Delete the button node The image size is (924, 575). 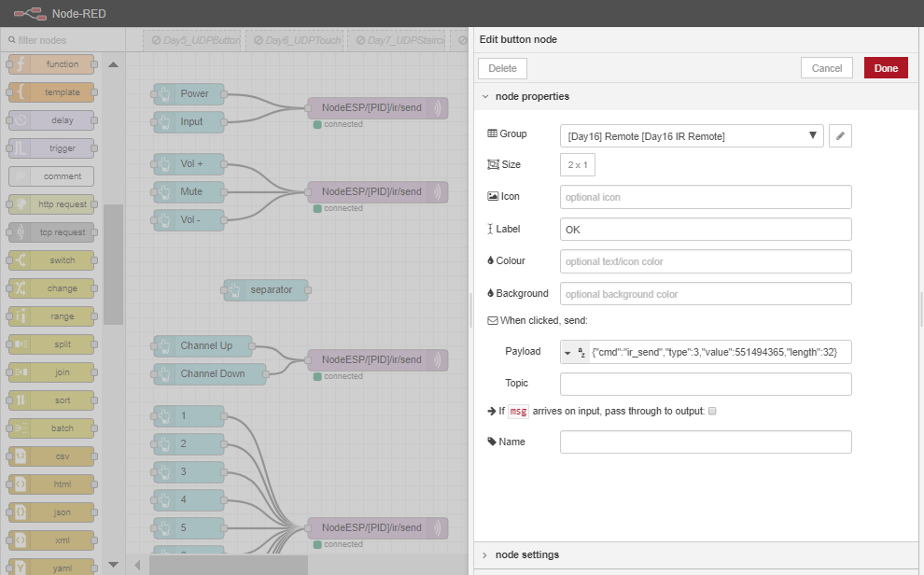tap(502, 68)
